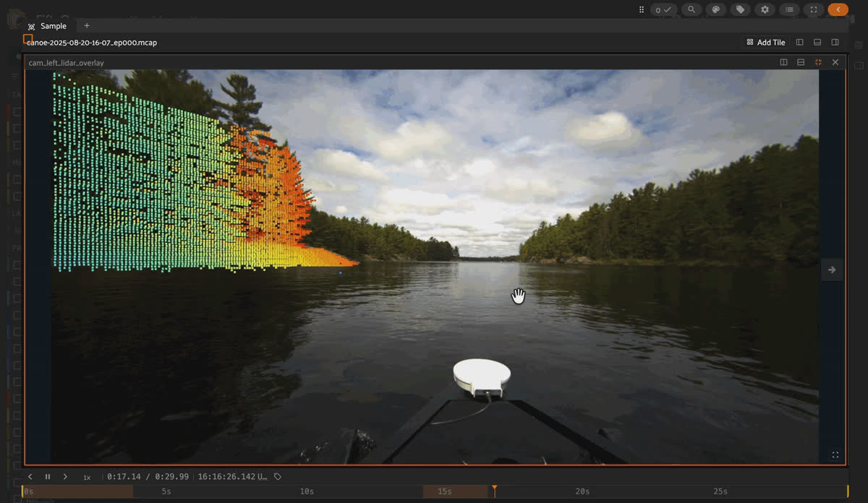Click the white antenna disc on canoe
Screen dimensions: 868x503
pos(482,377)
